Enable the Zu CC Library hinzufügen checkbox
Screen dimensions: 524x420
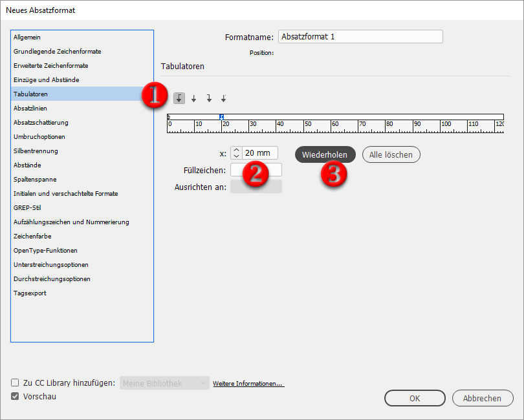click(14, 383)
